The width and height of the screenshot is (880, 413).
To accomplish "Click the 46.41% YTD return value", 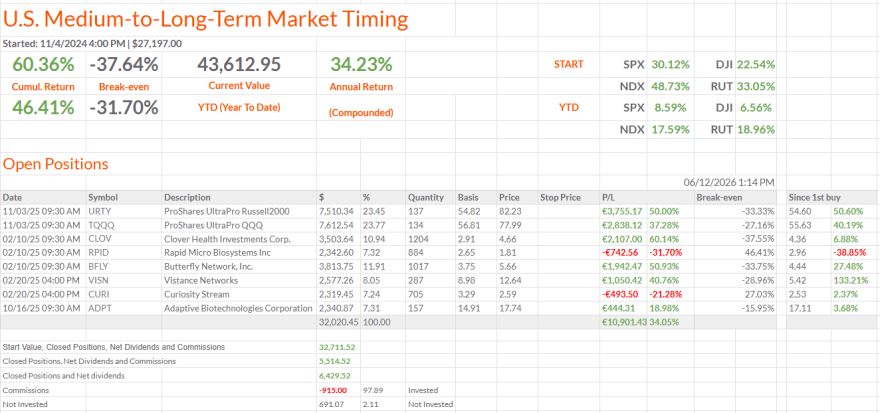I will (43, 107).
